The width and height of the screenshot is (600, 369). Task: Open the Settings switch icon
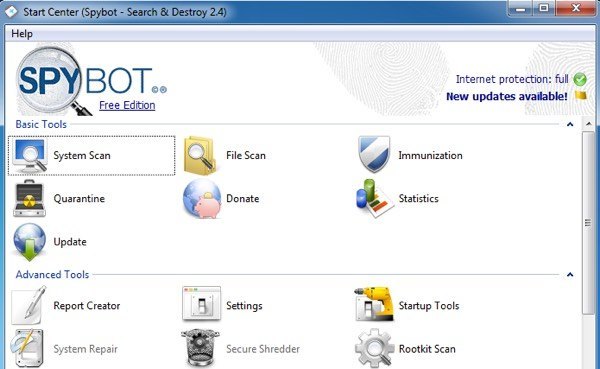202,304
